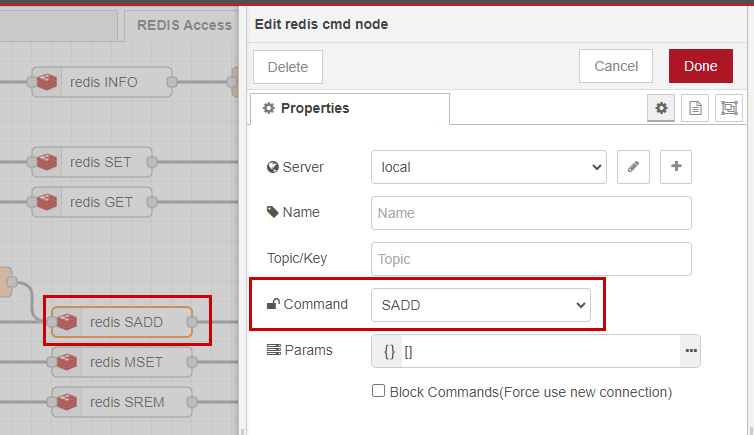Click redis icon on SET node
Screen dimensions: 754x435
point(47,162)
